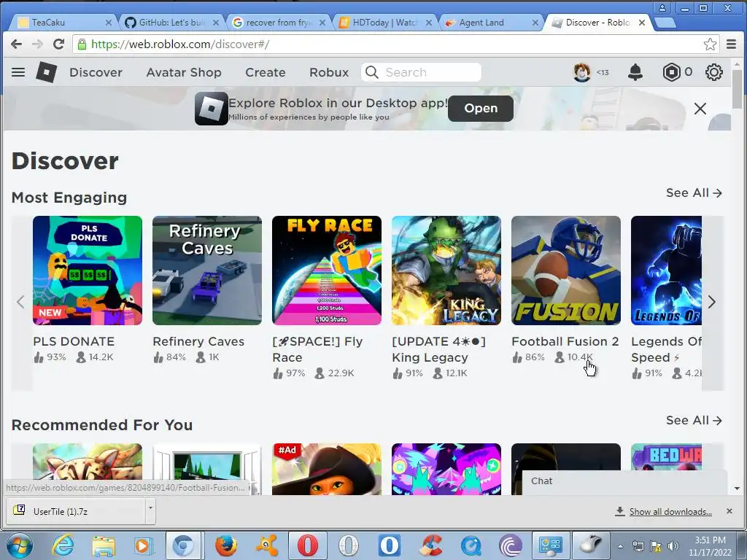Open the Fly Race game thumbnail
747x560 pixels.
click(x=327, y=271)
